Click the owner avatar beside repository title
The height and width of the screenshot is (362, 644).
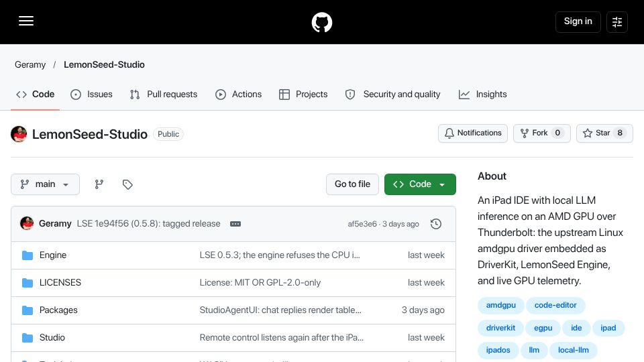pyautogui.click(x=19, y=134)
